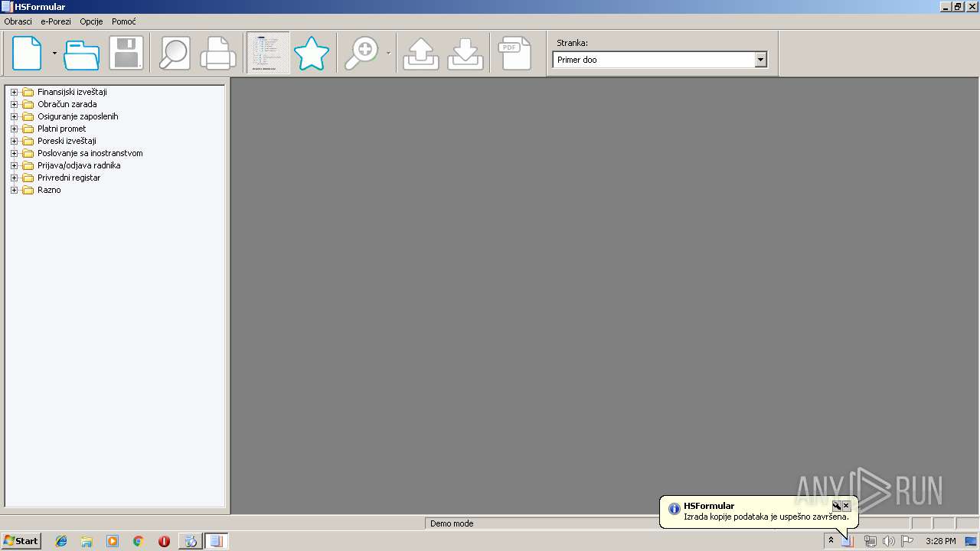Click the show desktop tray button

pos(971,541)
